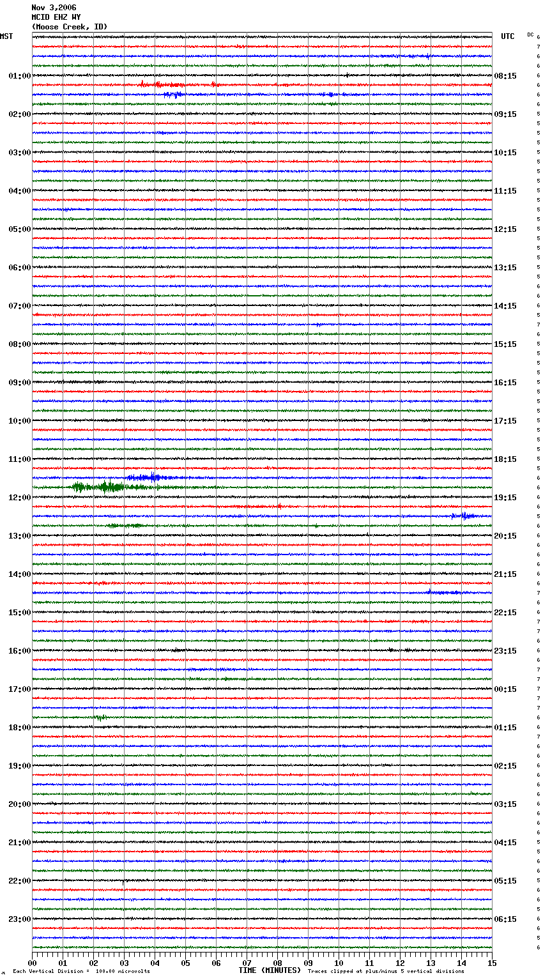The height and width of the screenshot is (980, 543).
Task: Click the '05:15' UTC time label
Action: tap(505, 881)
